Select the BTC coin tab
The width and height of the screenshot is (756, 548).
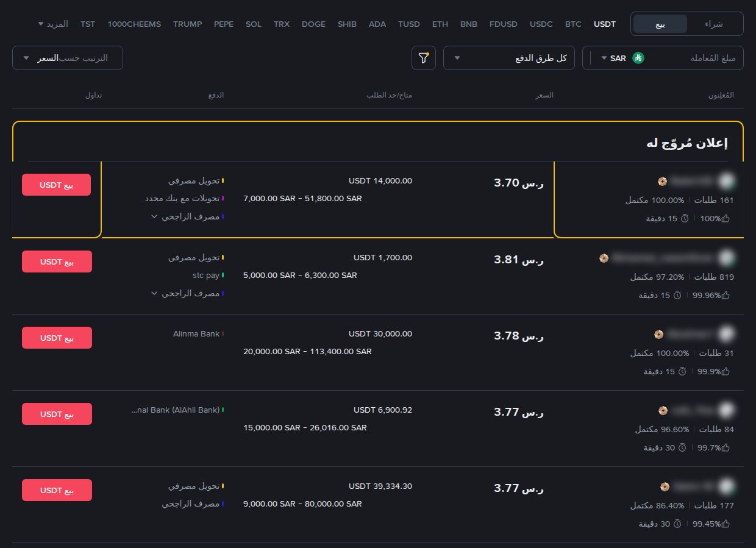click(x=573, y=24)
